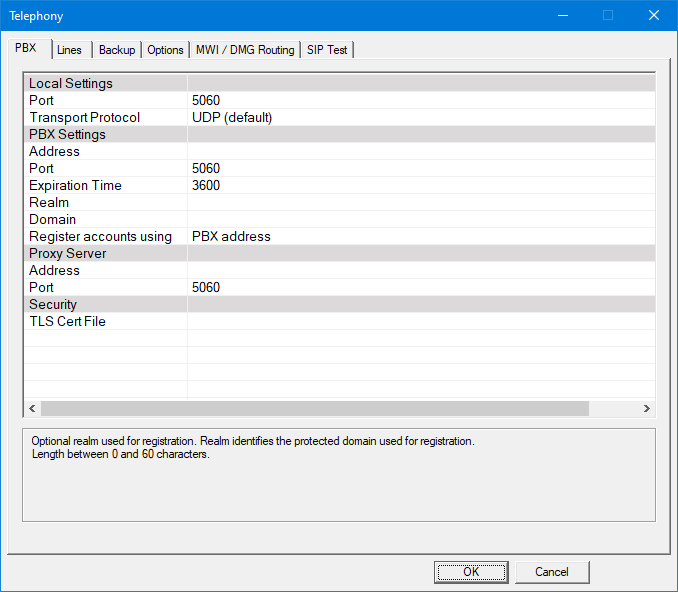This screenshot has width=678, height=592.
Task: Click the Domain value field
Action: (420, 220)
